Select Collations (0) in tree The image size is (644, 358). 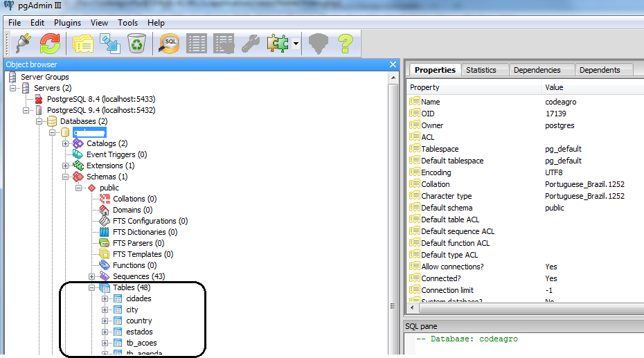coord(135,199)
